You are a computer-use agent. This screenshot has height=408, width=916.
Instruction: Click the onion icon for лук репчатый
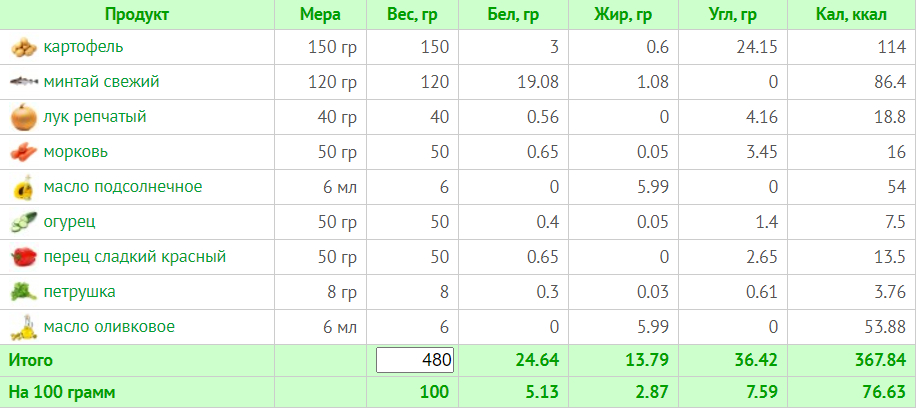point(23,118)
